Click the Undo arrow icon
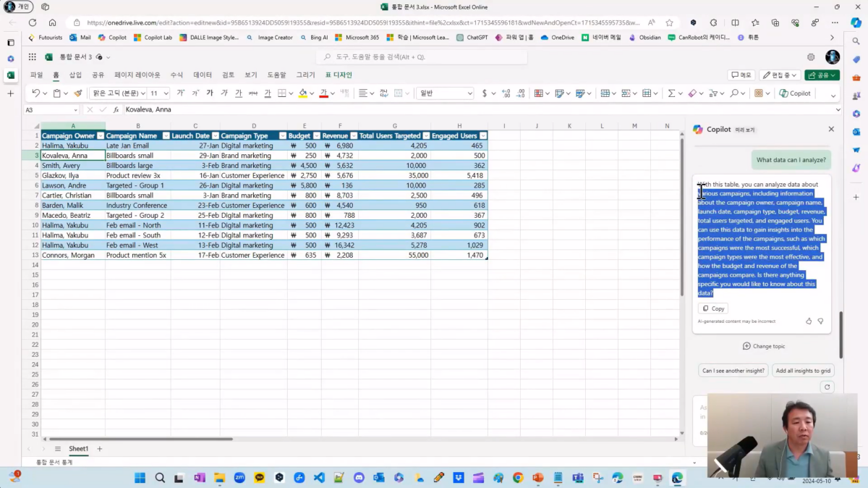Viewport: 868px width, 488px height. coord(36,93)
